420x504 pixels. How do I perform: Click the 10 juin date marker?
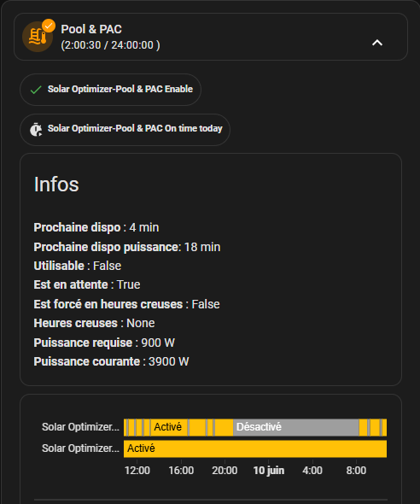(268, 471)
